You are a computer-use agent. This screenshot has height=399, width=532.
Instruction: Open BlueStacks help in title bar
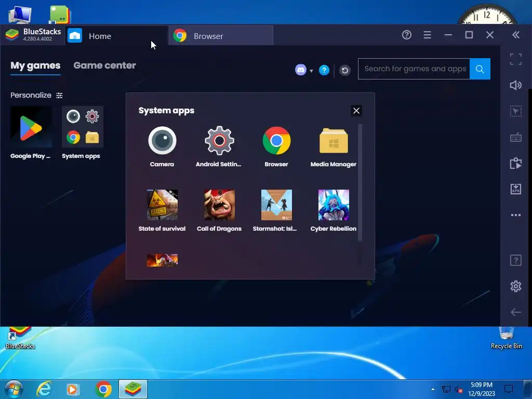pos(406,35)
